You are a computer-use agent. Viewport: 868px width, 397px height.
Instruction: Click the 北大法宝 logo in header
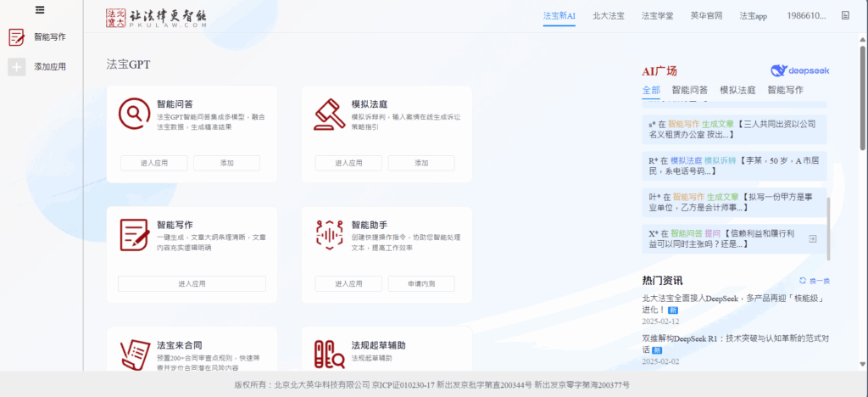coord(156,18)
